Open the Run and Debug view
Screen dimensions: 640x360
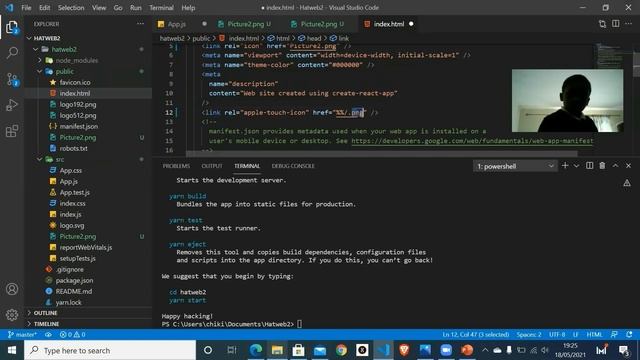tap(12, 105)
